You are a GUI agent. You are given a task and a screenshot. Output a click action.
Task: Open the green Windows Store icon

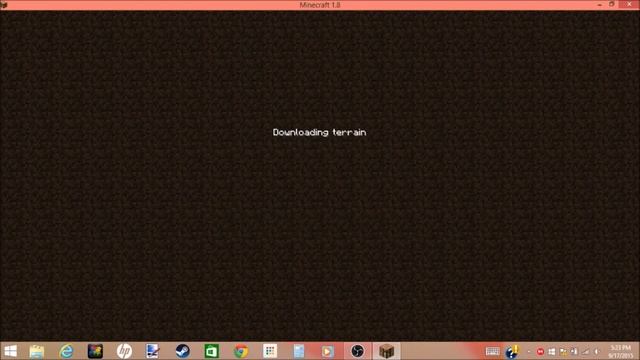click(211, 351)
